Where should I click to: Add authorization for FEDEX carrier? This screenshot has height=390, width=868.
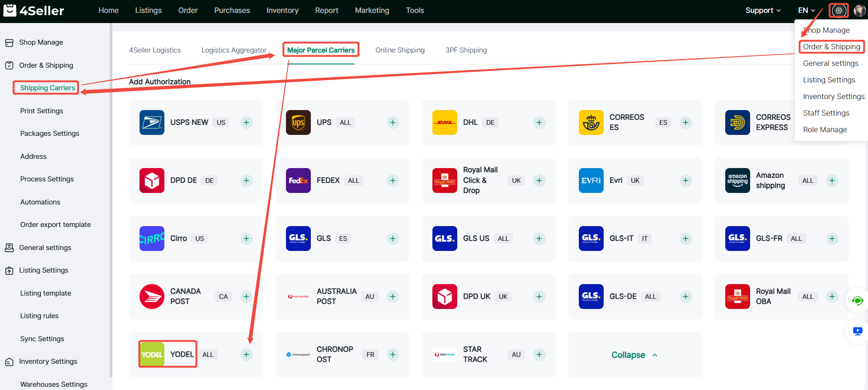393,180
